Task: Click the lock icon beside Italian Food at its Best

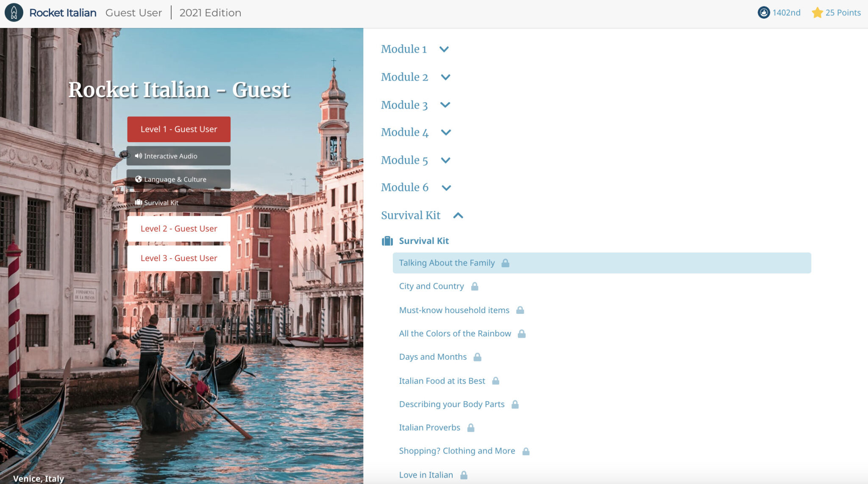Action: coord(495,381)
